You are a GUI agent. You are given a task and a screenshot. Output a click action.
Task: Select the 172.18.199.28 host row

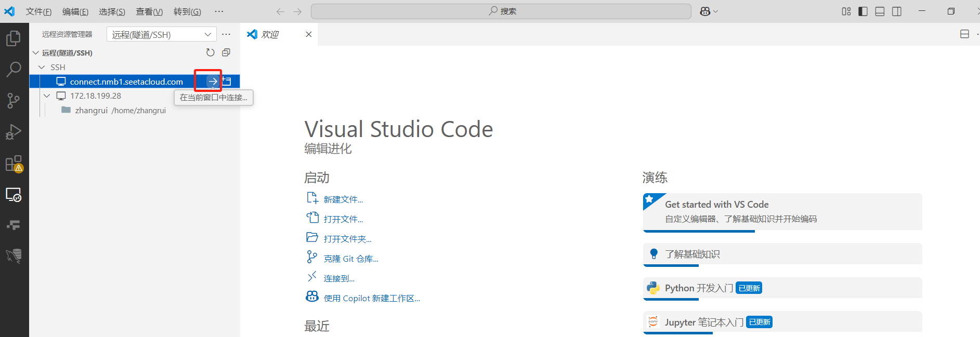[134, 96]
